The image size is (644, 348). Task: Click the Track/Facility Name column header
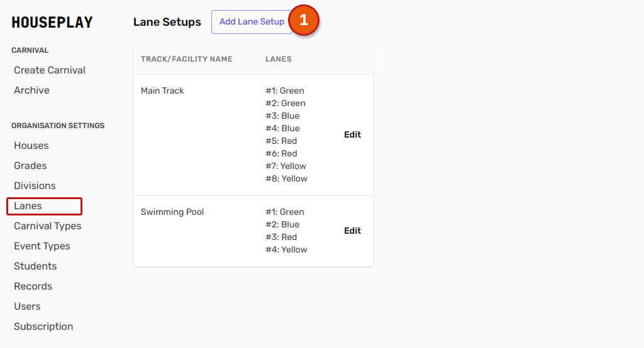pos(186,59)
